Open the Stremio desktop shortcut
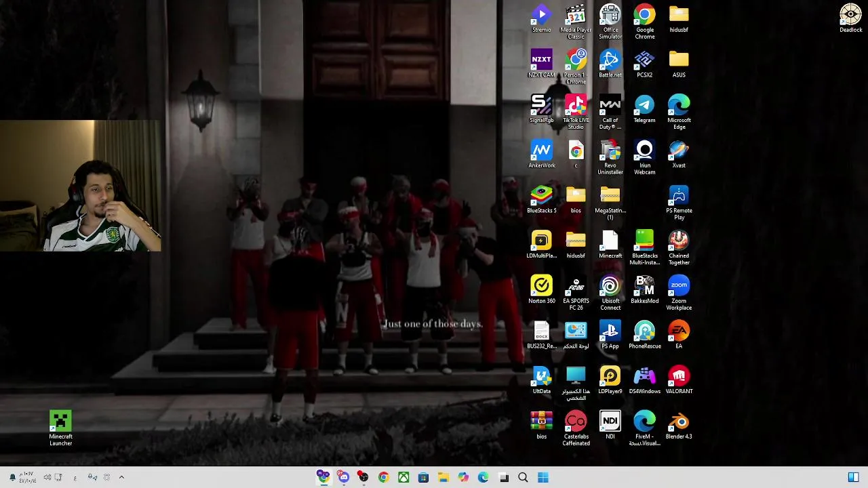 (541, 19)
